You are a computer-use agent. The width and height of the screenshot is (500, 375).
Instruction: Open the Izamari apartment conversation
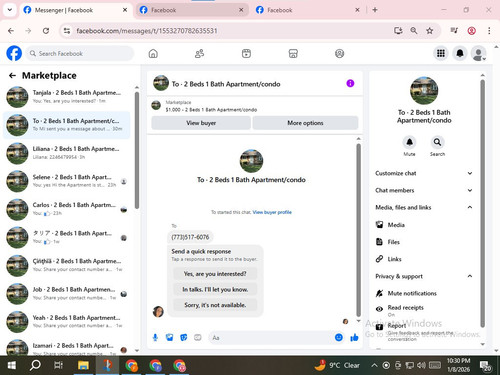point(67,347)
